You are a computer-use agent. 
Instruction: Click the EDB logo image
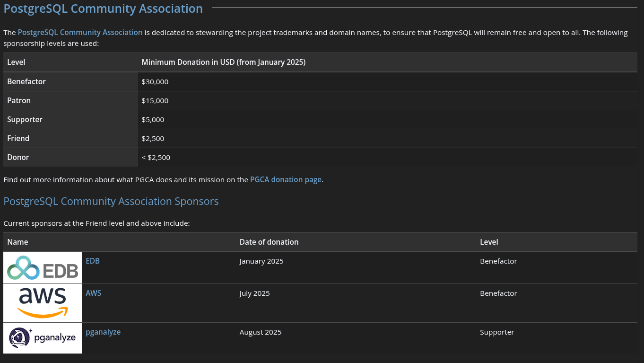(x=43, y=268)
